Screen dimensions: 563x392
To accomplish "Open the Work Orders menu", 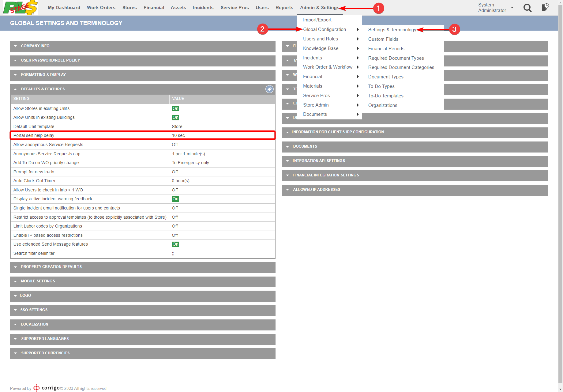I will click(x=101, y=7).
